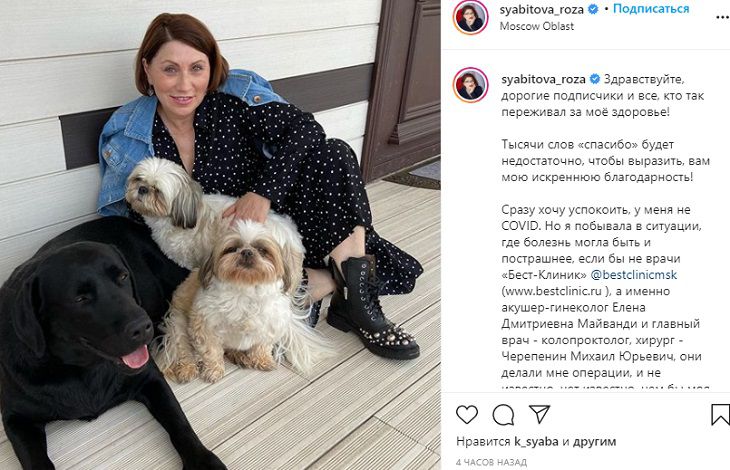Screen dimensions: 730x470
Task: Like the post with the heart icon
Action: click(466, 414)
